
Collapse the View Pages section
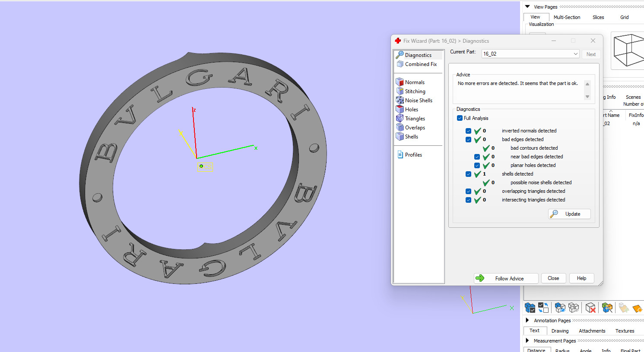click(527, 6)
